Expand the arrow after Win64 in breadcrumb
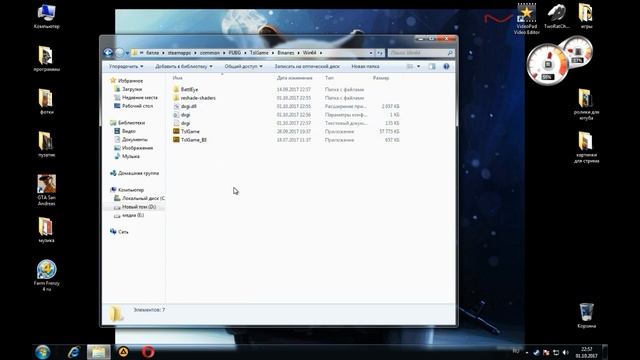The width and height of the screenshot is (640, 360). [x=321, y=53]
